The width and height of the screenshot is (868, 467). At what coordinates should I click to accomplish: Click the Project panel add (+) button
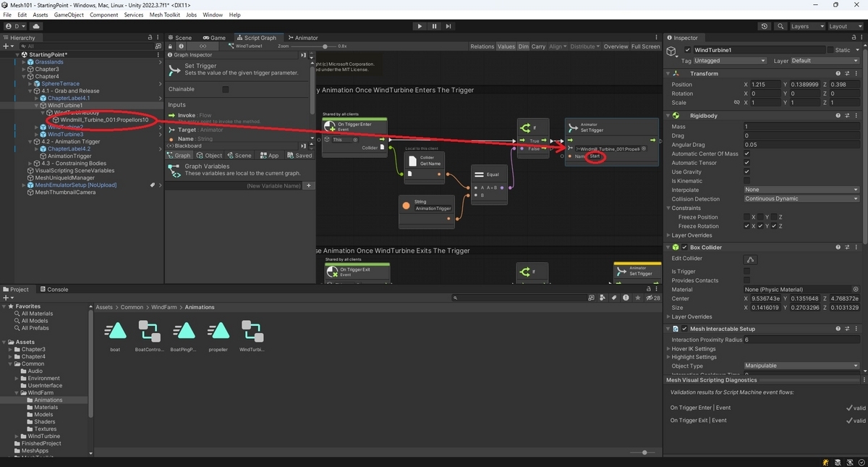click(8, 298)
